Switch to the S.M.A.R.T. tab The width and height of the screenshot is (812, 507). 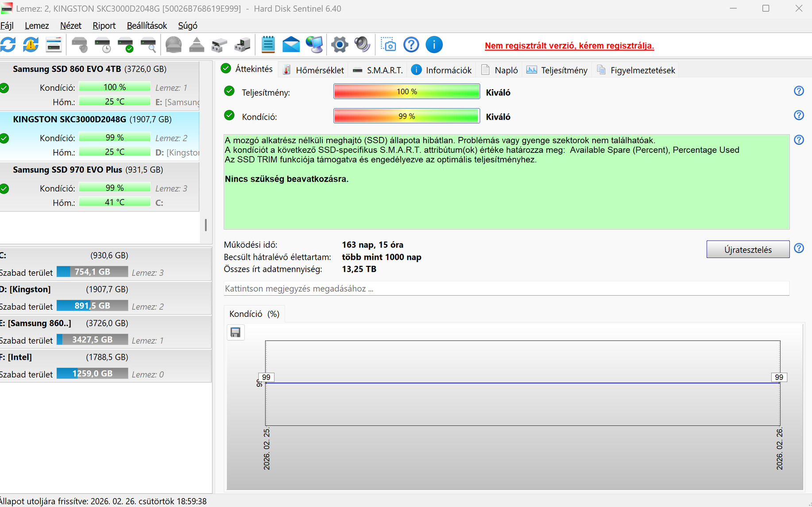[378, 70]
